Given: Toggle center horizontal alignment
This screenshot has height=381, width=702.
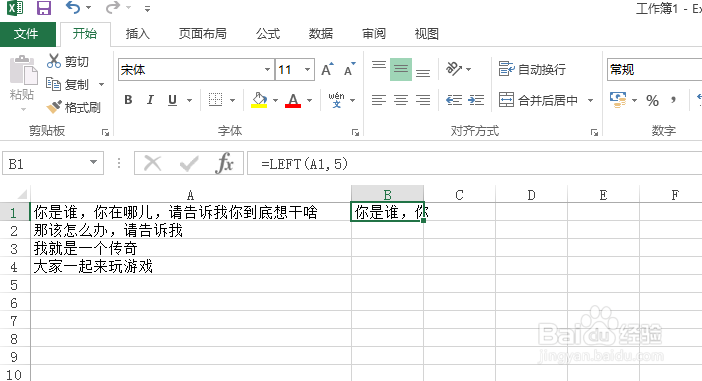Looking at the screenshot, I should tap(401, 100).
